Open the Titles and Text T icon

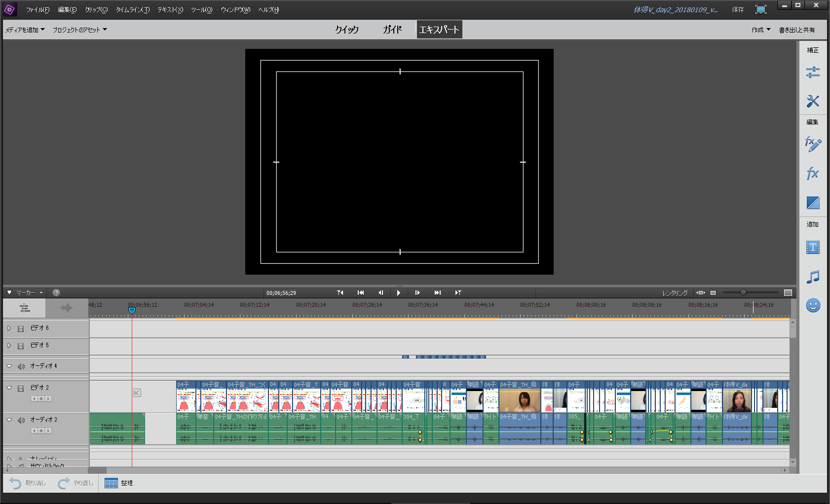click(813, 247)
